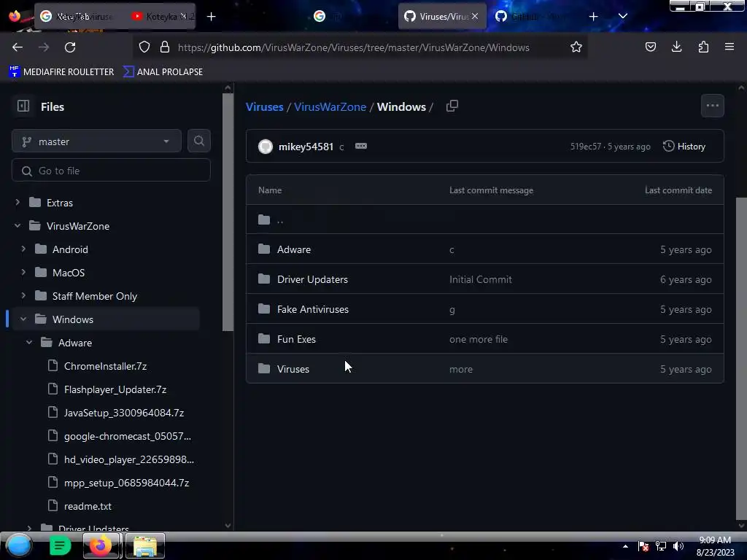This screenshot has height=560, width=747.
Task: Collapse the Adware folder chevron in tree
Action: click(29, 343)
